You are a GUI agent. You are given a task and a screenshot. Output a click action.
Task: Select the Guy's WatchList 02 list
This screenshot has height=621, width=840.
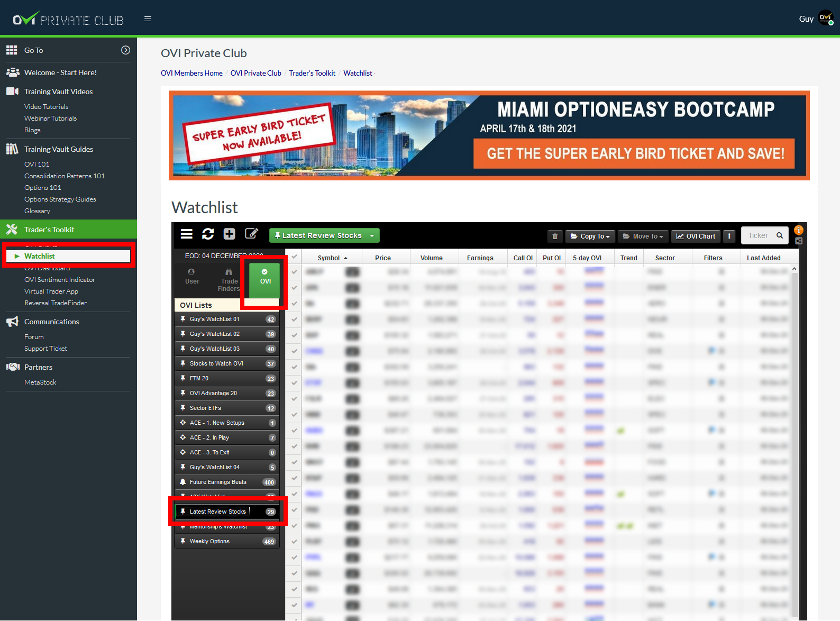(227, 334)
